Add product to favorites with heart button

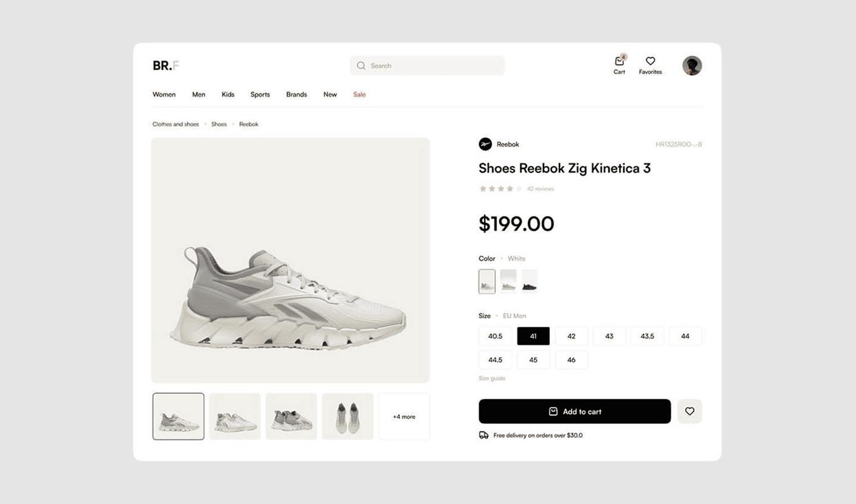click(689, 411)
